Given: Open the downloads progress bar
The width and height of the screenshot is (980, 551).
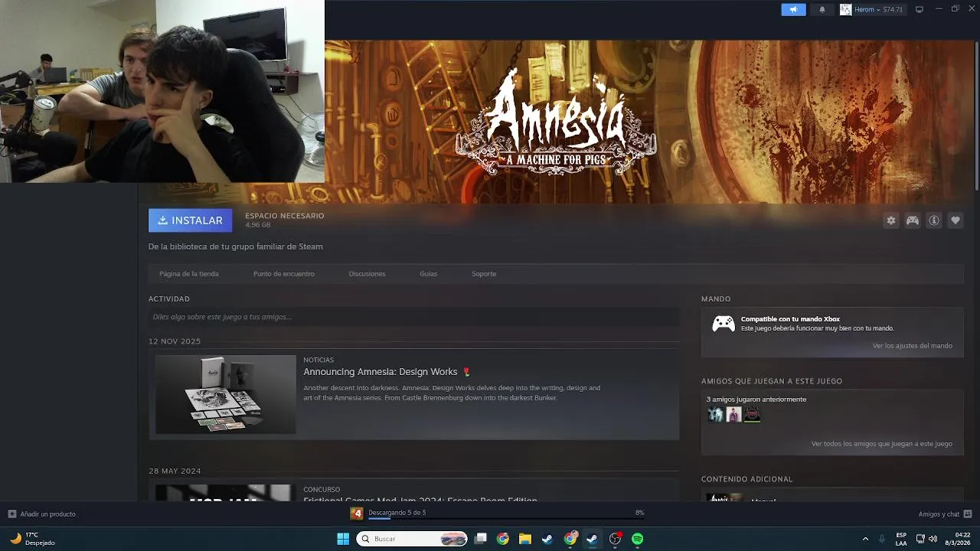Looking at the screenshot, I should click(x=505, y=519).
